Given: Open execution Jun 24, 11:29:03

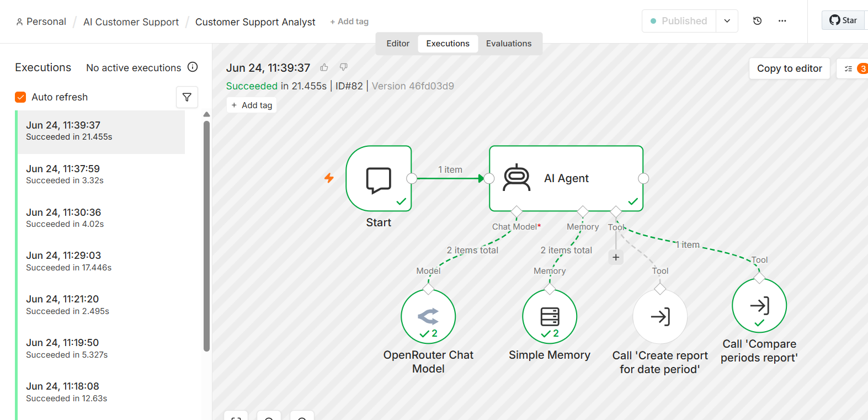Looking at the screenshot, I should pos(101,262).
